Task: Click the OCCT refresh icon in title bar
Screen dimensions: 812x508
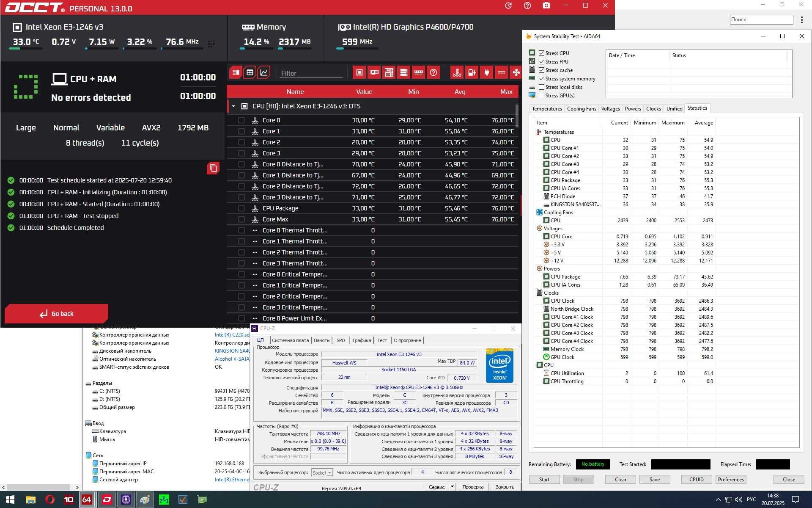Action: pyautogui.click(x=508, y=6)
